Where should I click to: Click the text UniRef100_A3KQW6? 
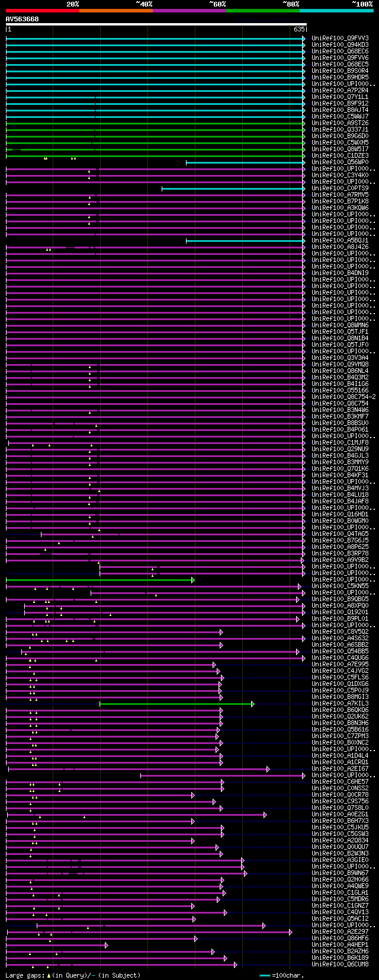tap(340, 208)
